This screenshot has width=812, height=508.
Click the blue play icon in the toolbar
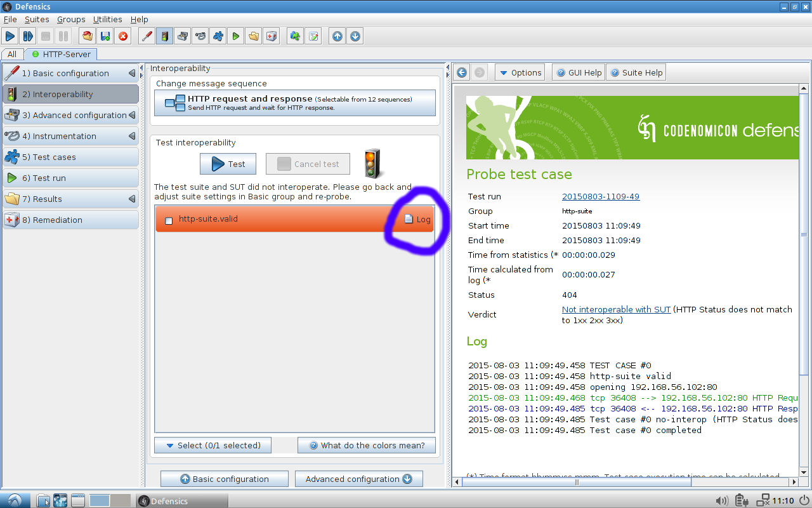pos(10,36)
